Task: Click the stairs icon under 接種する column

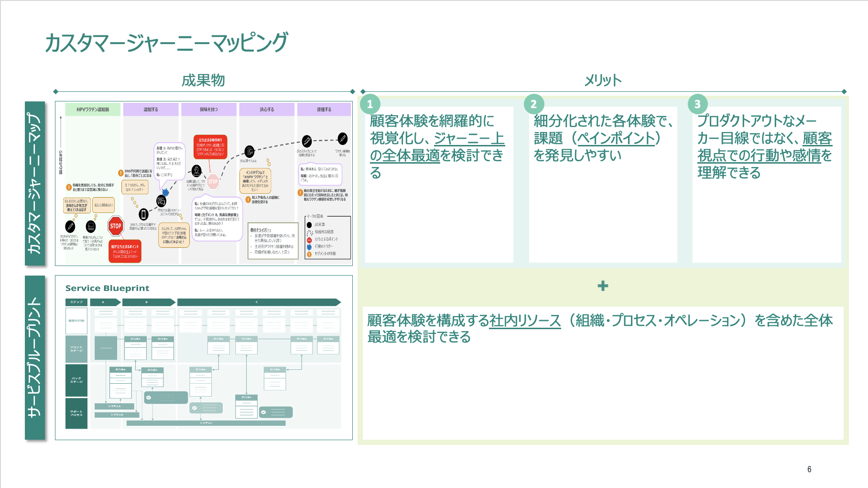Action: click(307, 141)
